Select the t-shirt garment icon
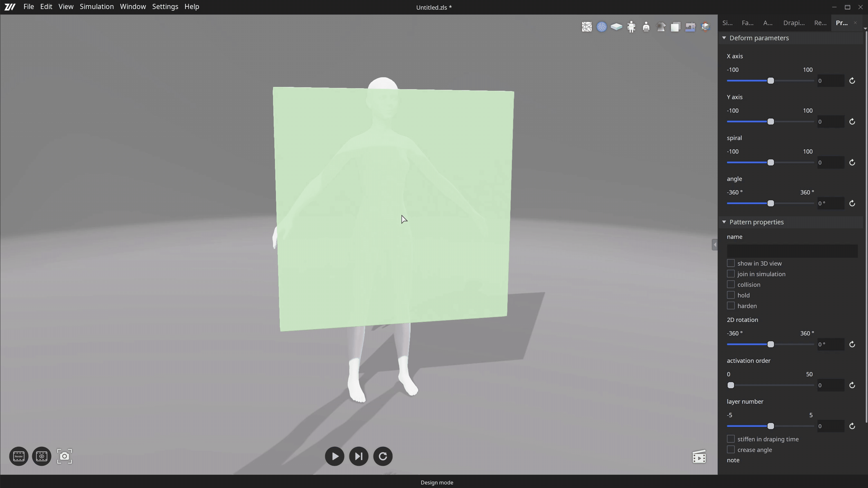 pyautogui.click(x=661, y=27)
